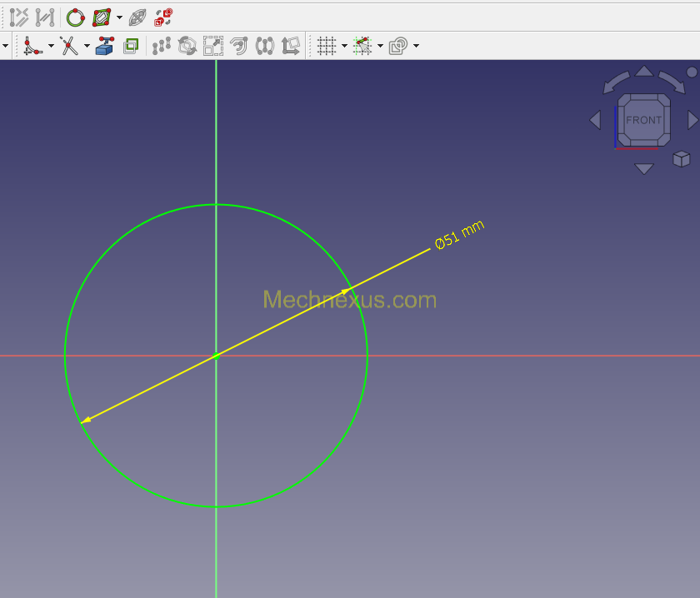Viewport: 700px width, 598px height.
Task: Select the sketch fillet tool
Action: point(32,46)
